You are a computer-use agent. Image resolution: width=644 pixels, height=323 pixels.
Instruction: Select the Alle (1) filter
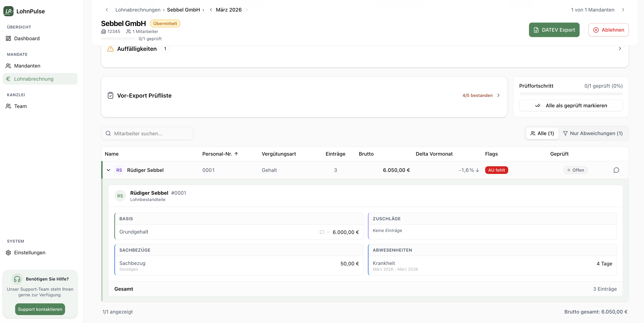point(542,133)
